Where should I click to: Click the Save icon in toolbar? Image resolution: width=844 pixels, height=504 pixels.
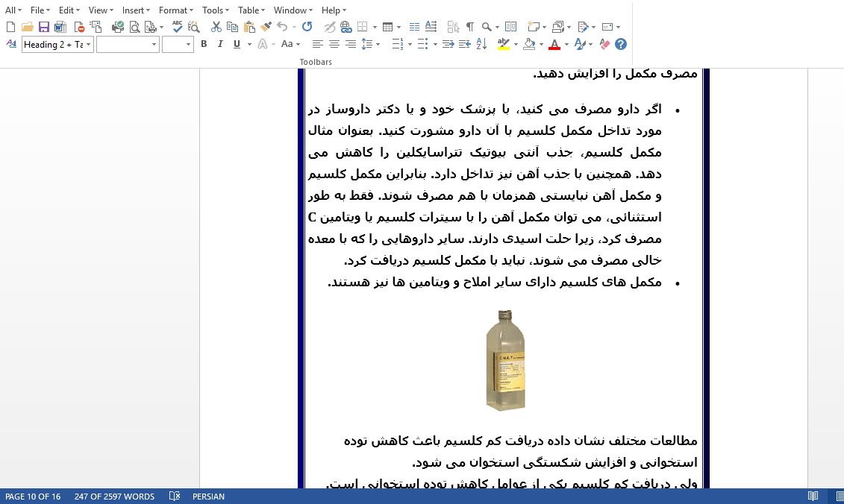click(43, 27)
